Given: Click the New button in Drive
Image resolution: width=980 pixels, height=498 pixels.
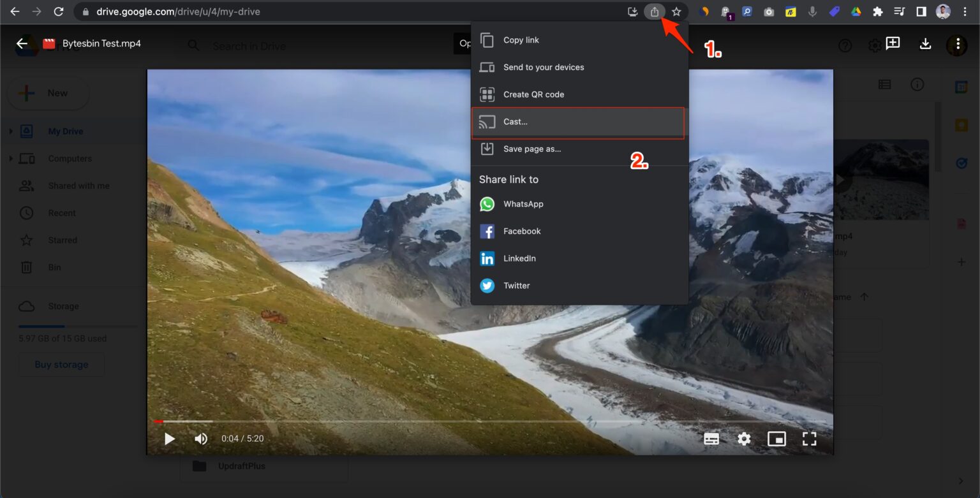Looking at the screenshot, I should pyautogui.click(x=48, y=92).
